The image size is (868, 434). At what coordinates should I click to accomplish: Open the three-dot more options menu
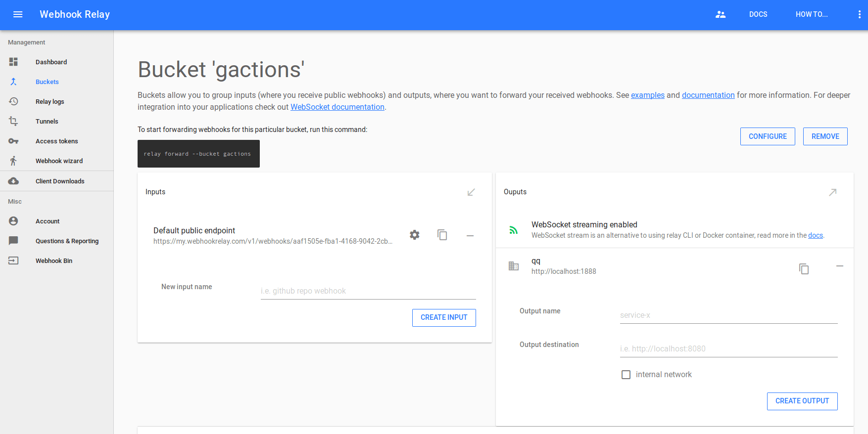click(859, 14)
